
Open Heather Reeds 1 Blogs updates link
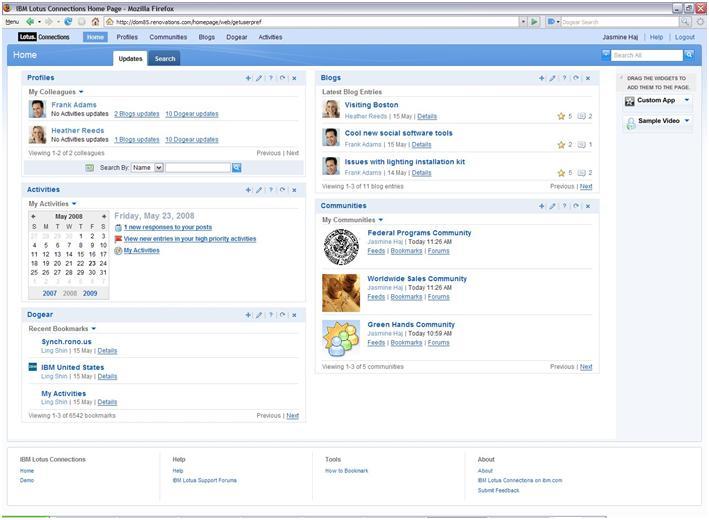137,140
